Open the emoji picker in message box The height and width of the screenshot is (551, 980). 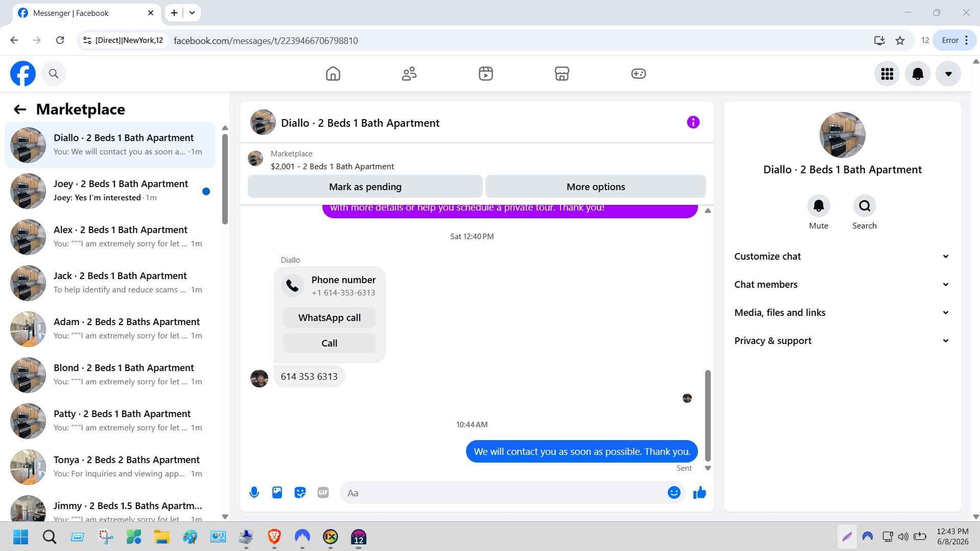pyautogui.click(x=674, y=493)
